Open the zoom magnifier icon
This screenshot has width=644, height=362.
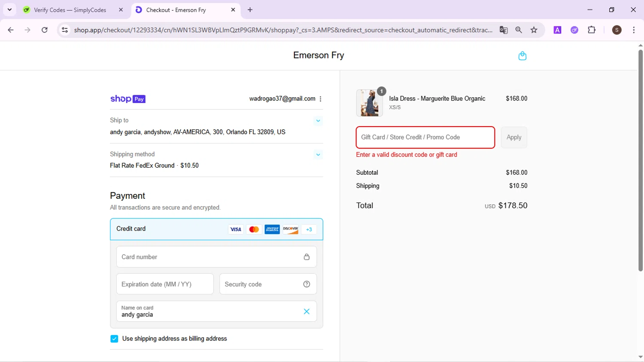(x=519, y=30)
